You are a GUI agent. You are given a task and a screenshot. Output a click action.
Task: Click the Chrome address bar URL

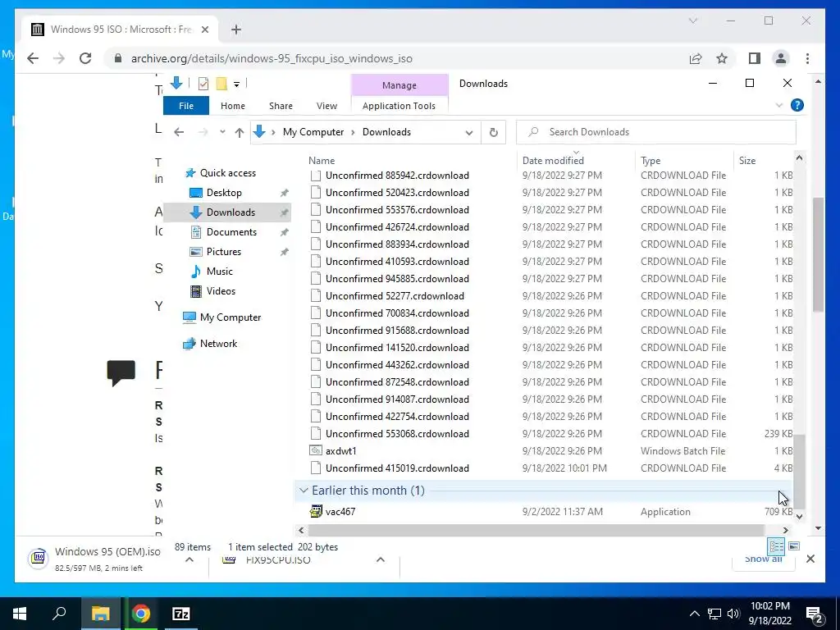[272, 58]
